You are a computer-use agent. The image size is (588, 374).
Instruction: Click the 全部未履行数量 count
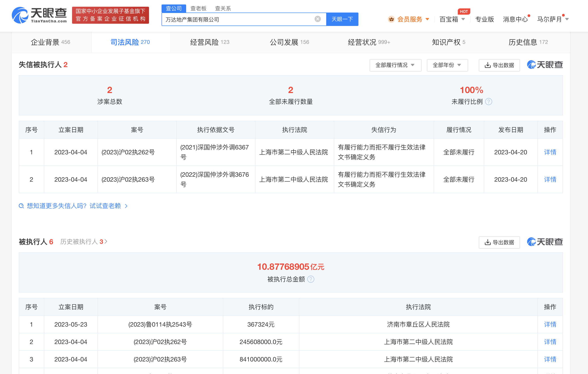291,90
